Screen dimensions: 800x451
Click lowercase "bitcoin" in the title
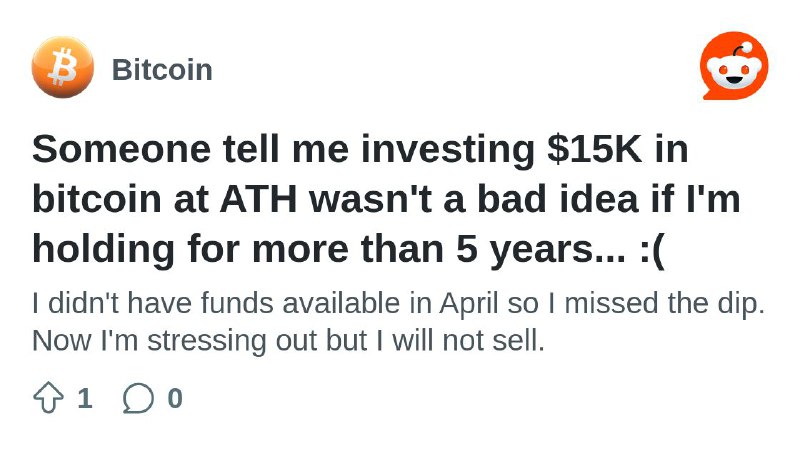[x=97, y=199]
